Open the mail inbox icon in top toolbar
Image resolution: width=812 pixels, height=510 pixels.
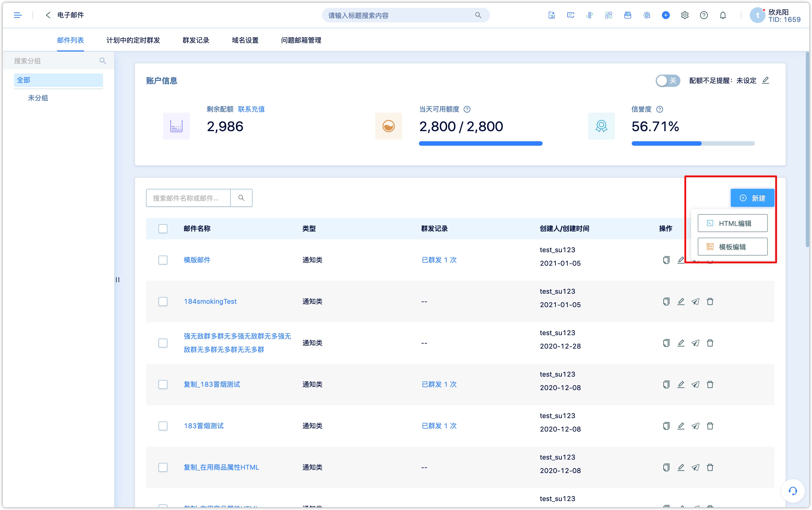(628, 15)
